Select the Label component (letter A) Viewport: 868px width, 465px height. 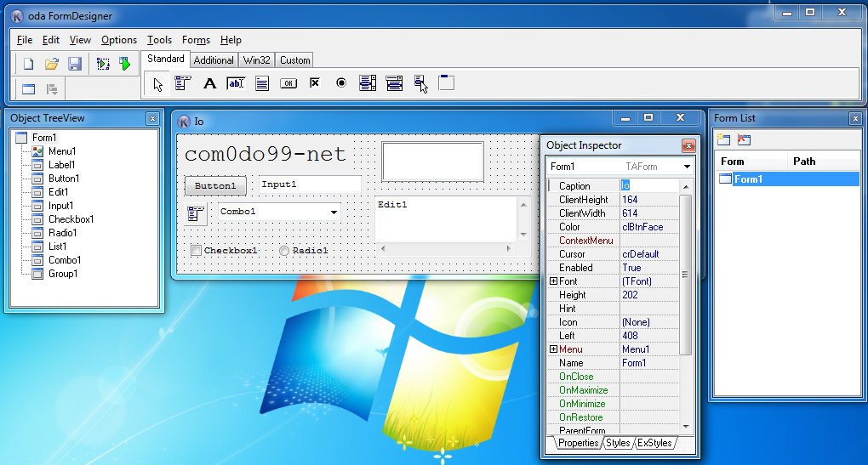pyautogui.click(x=209, y=83)
